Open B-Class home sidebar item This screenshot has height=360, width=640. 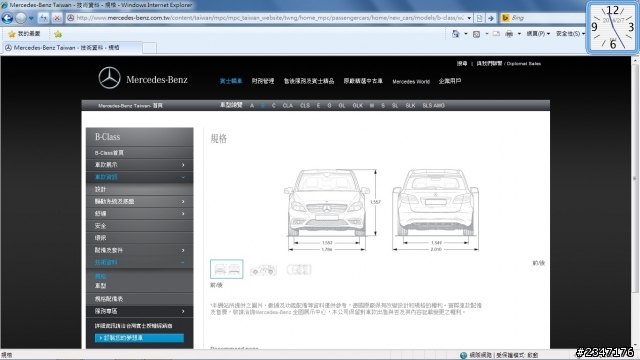tap(140, 153)
